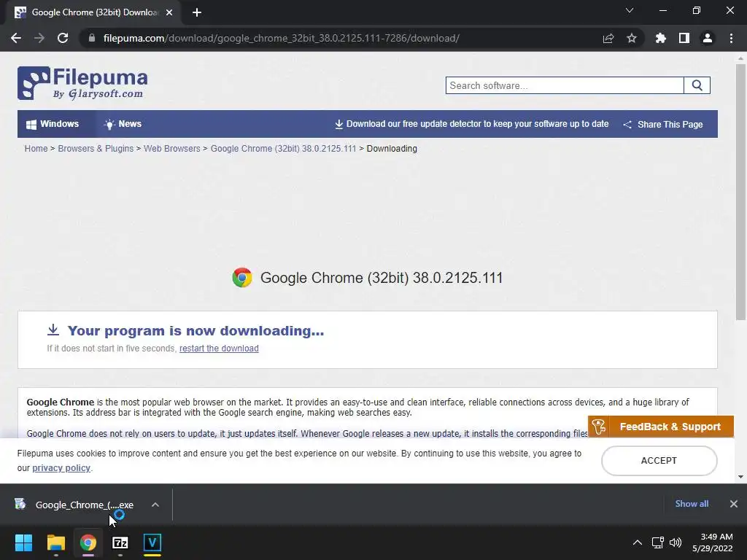The image size is (747, 560).
Task: Open the clock and date panel
Action: click(x=713, y=542)
